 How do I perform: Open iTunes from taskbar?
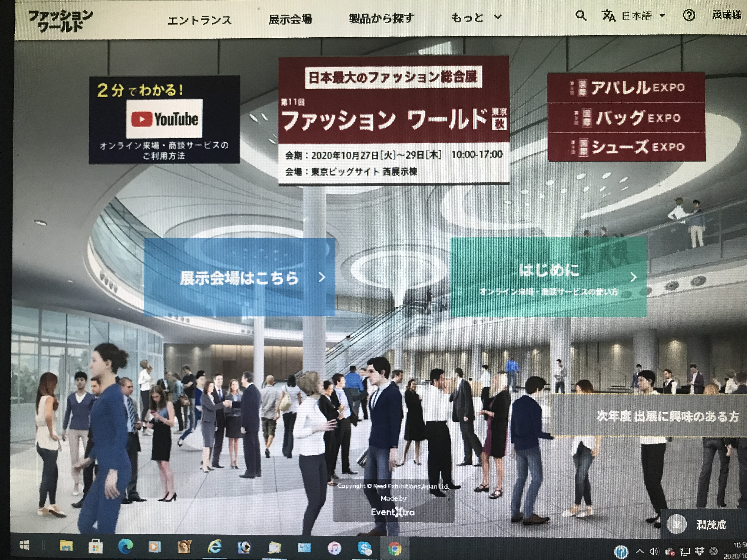pos(334,548)
